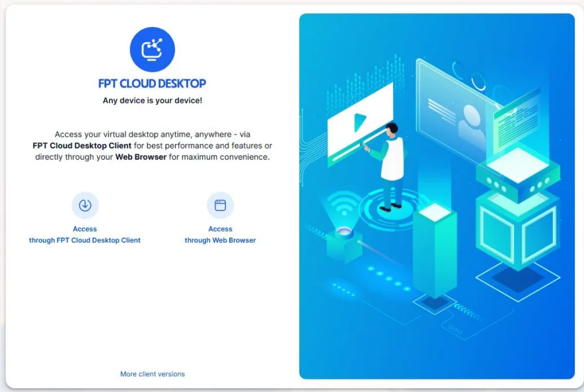Open "Access through FPT Cloud Desktop Client" link
584x392 pixels.
coord(85,235)
